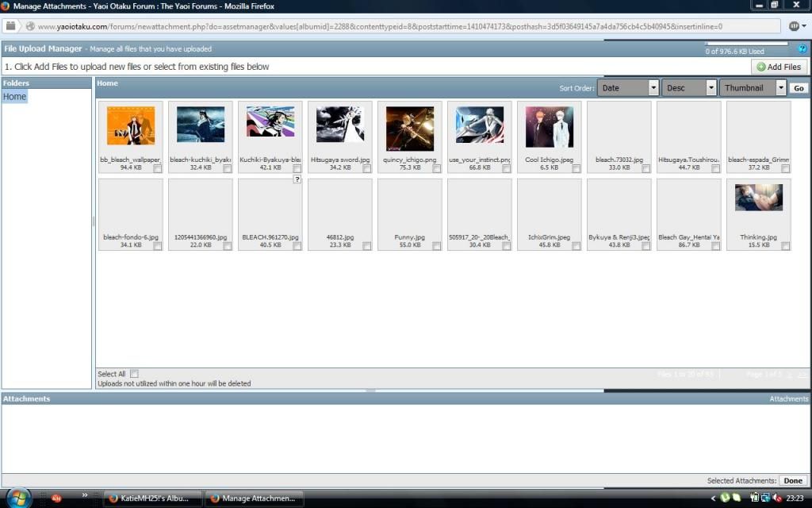812x508 pixels.
Task: Click the red quick launch icon in taskbar
Action: [56, 498]
